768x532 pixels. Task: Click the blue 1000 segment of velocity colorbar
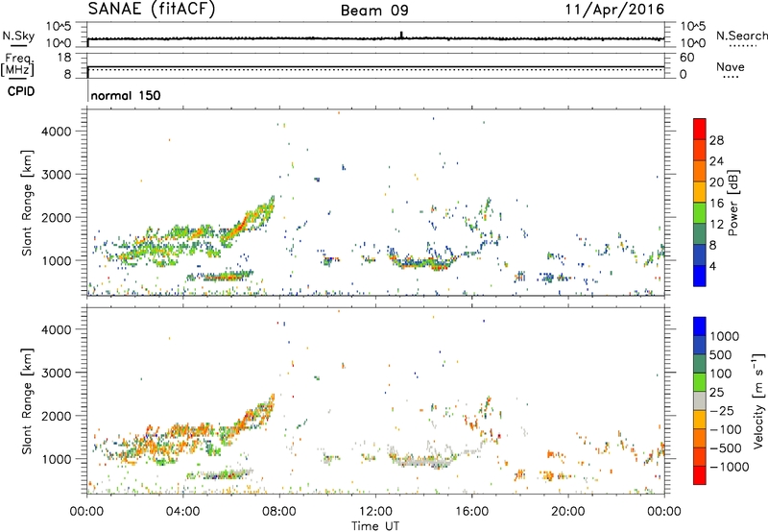700,326
